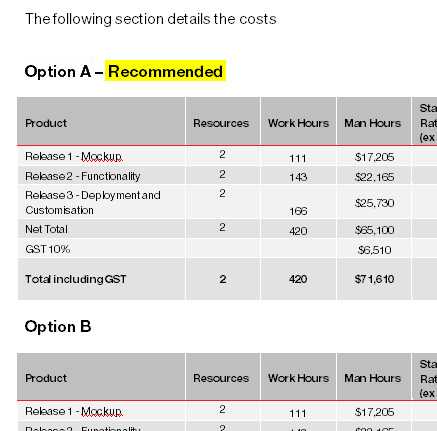Click the $65,100 net total amount

pos(374,230)
